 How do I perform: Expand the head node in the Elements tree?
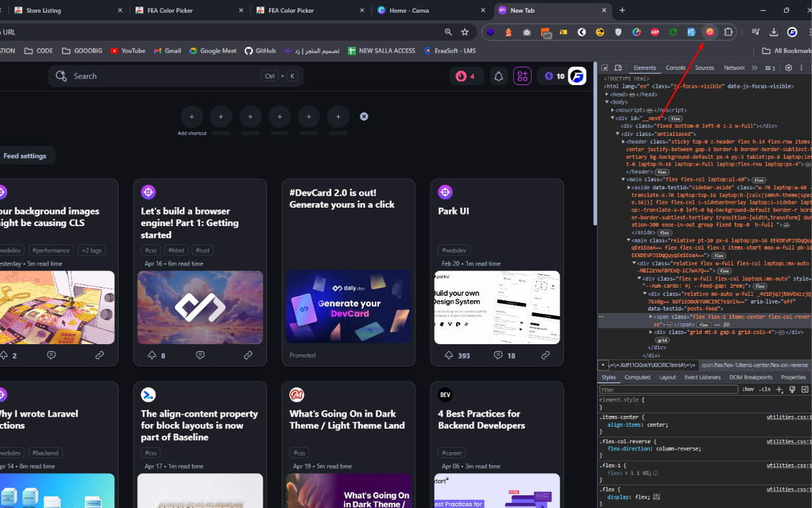tap(607, 94)
